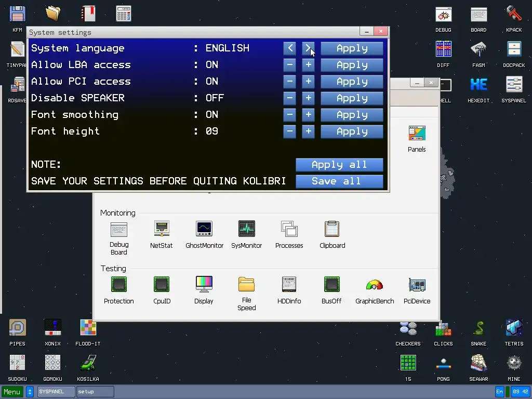Open SYSPANEL desktop icon

coord(514,85)
